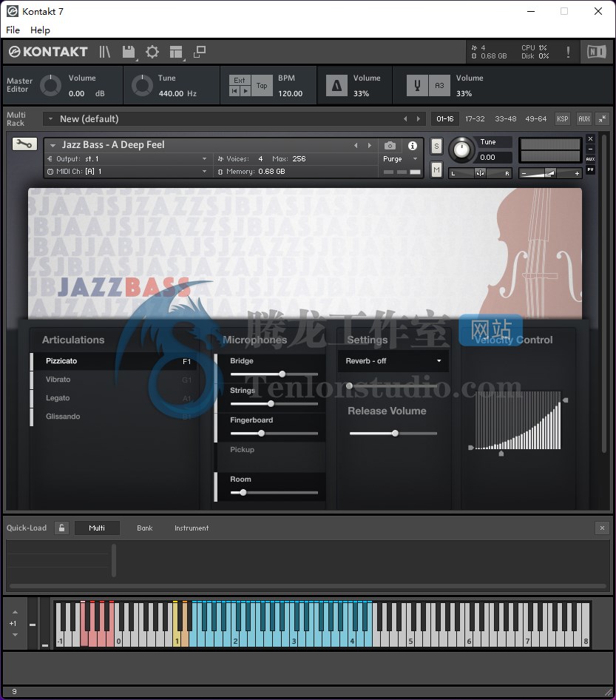This screenshot has height=700, width=616.
Task: Go to previous multi preset arrow
Action: click(x=405, y=118)
